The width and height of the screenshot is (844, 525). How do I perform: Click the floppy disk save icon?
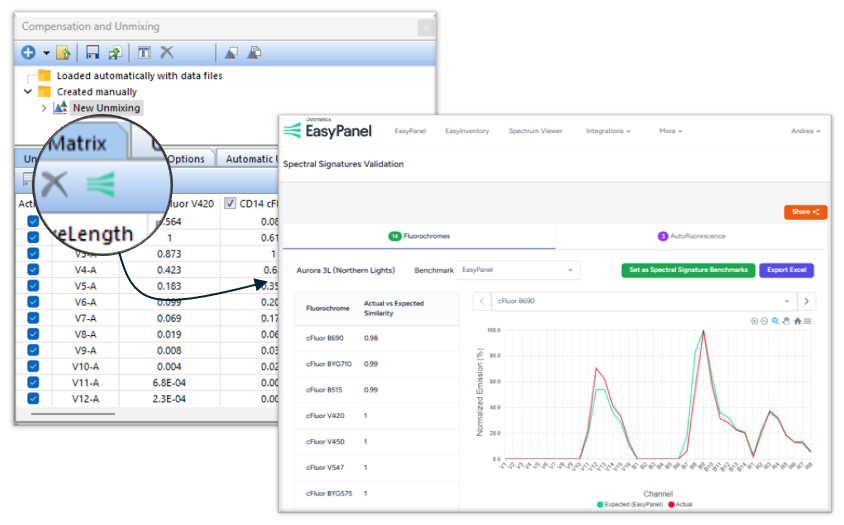coord(92,52)
